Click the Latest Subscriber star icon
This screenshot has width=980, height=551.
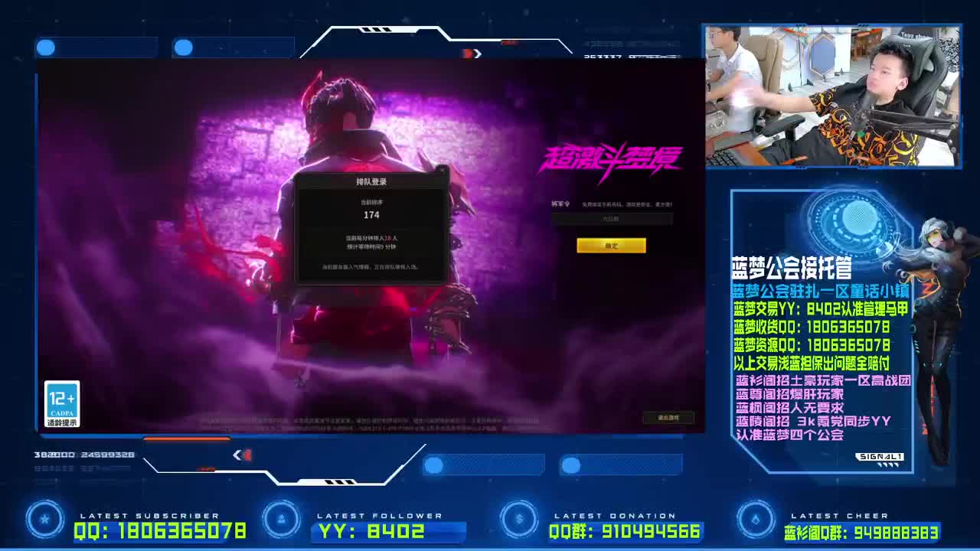click(45, 520)
